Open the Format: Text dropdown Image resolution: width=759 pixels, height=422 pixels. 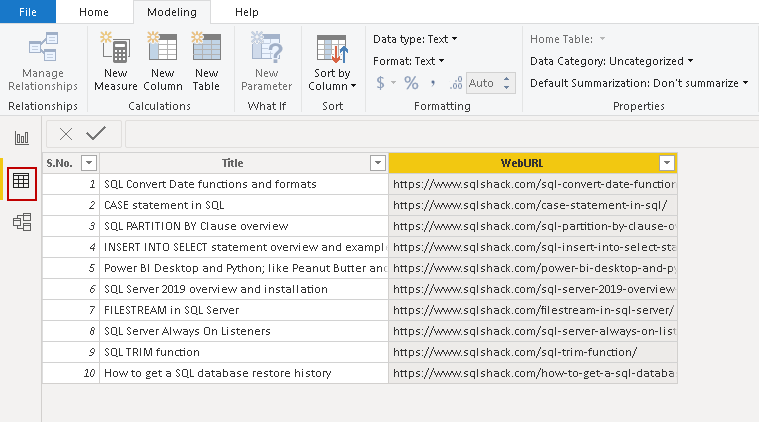[x=409, y=61]
